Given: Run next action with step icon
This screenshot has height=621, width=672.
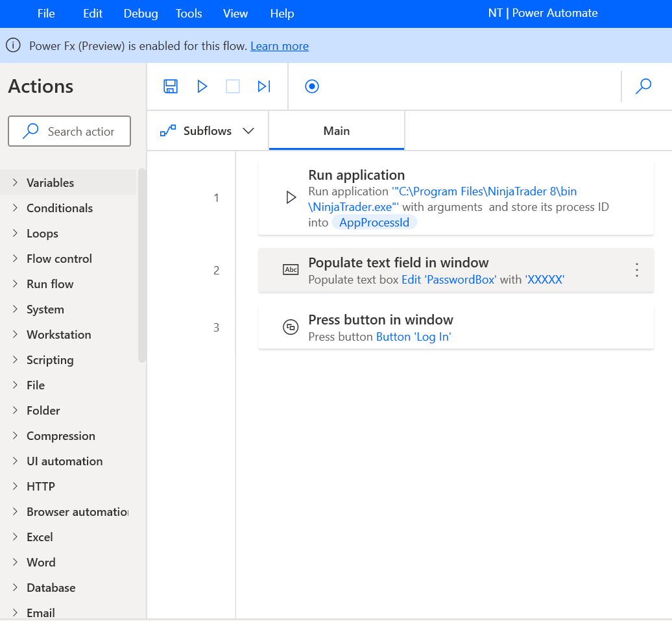Looking at the screenshot, I should coord(264,86).
